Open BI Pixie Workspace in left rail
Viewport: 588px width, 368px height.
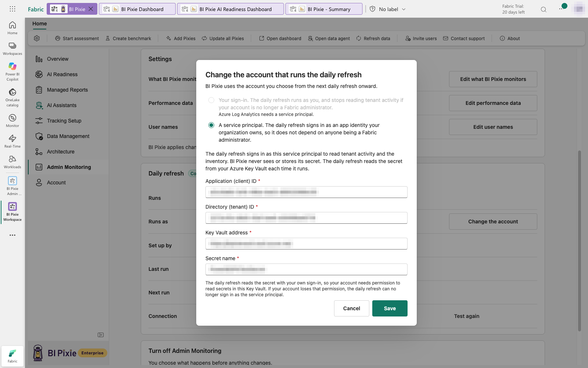point(12,212)
